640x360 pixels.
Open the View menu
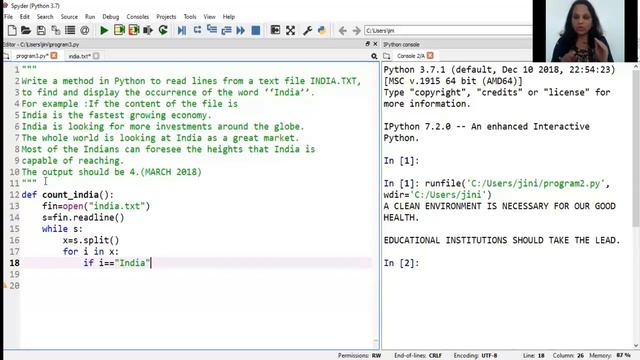coord(209,17)
